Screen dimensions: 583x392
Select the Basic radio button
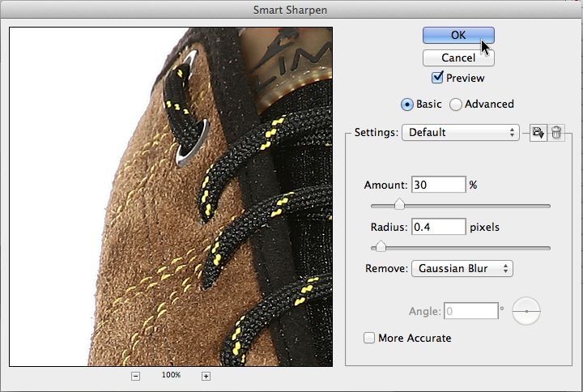click(407, 104)
